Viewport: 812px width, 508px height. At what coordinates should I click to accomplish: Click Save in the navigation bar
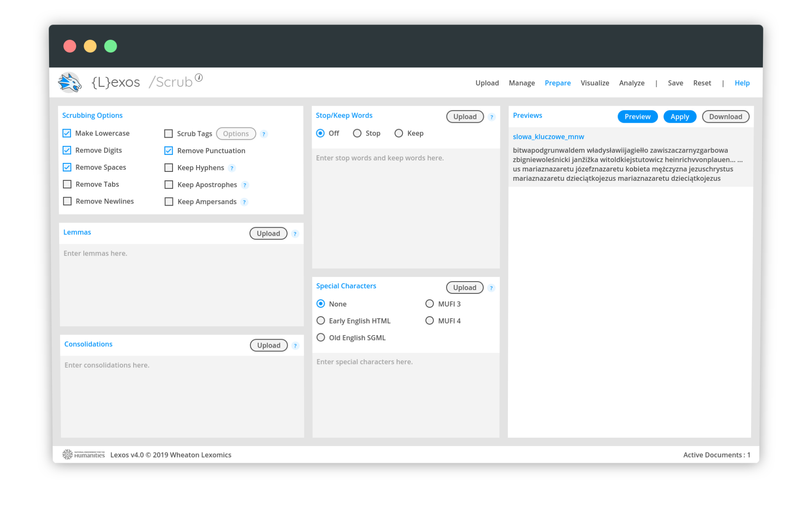point(675,83)
